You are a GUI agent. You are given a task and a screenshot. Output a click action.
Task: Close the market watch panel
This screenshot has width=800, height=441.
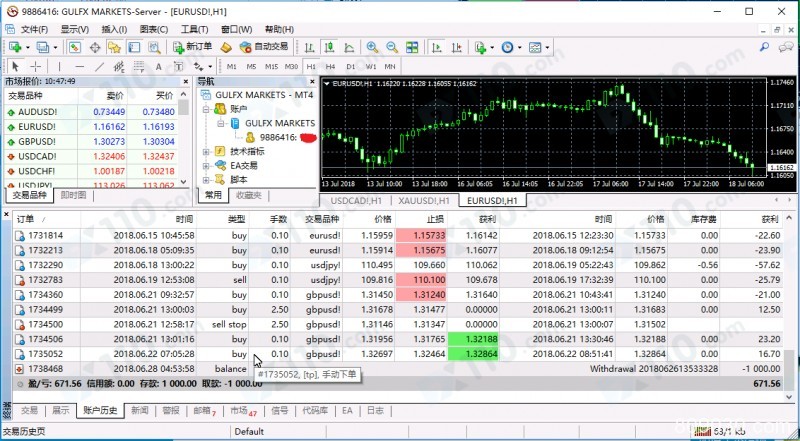[x=185, y=81]
